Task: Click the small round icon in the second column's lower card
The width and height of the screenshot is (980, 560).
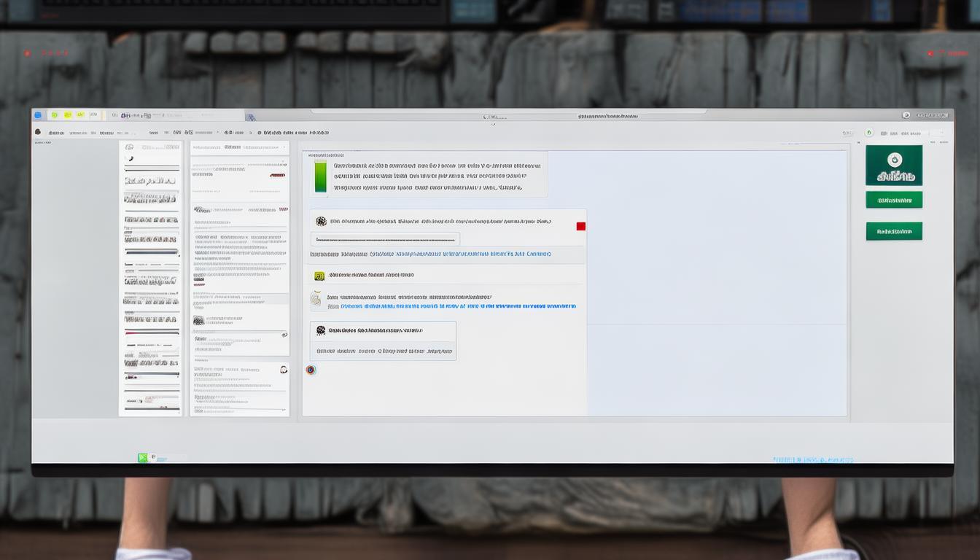Action: 283,370
